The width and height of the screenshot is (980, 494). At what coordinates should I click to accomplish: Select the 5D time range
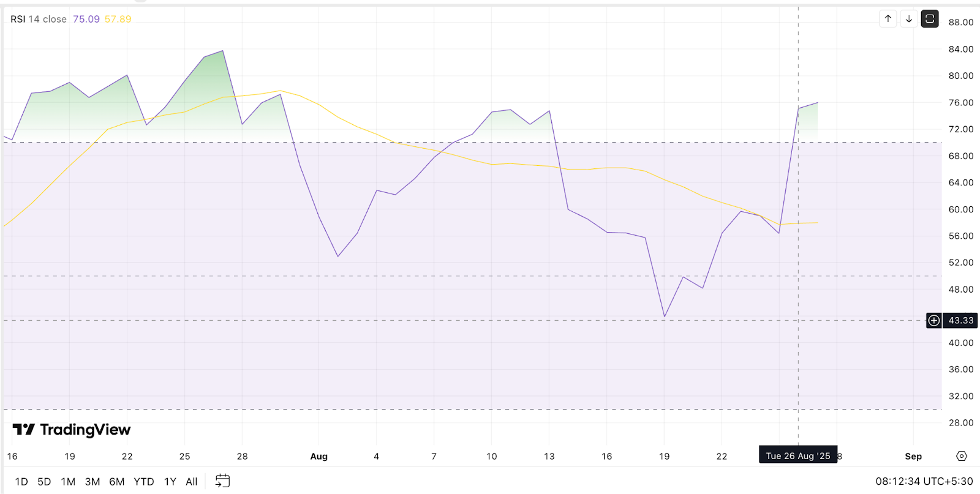click(x=44, y=482)
